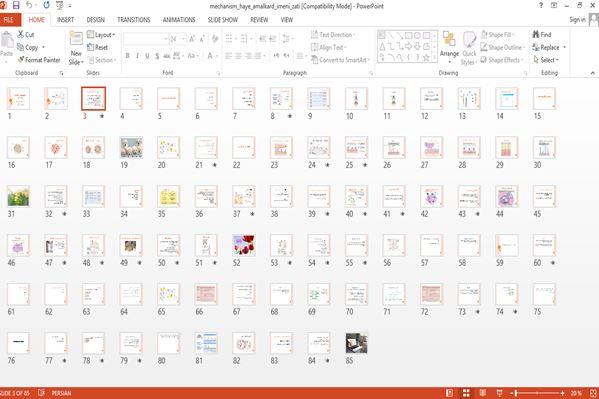This screenshot has height=399, width=599.
Task: Switch to Normal view in status bar
Action: 450,393
